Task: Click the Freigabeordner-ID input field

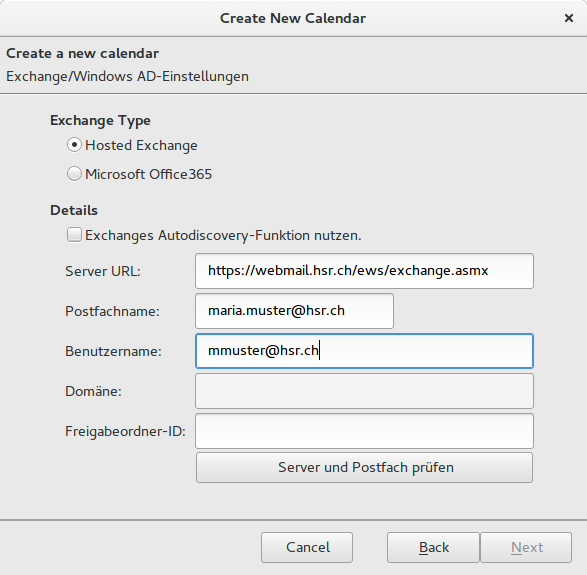Action: (364, 431)
